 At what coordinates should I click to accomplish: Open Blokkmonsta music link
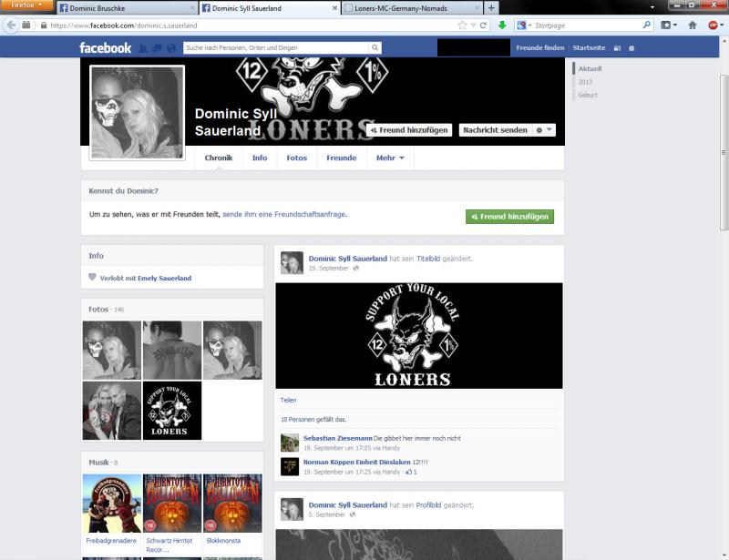point(223,541)
